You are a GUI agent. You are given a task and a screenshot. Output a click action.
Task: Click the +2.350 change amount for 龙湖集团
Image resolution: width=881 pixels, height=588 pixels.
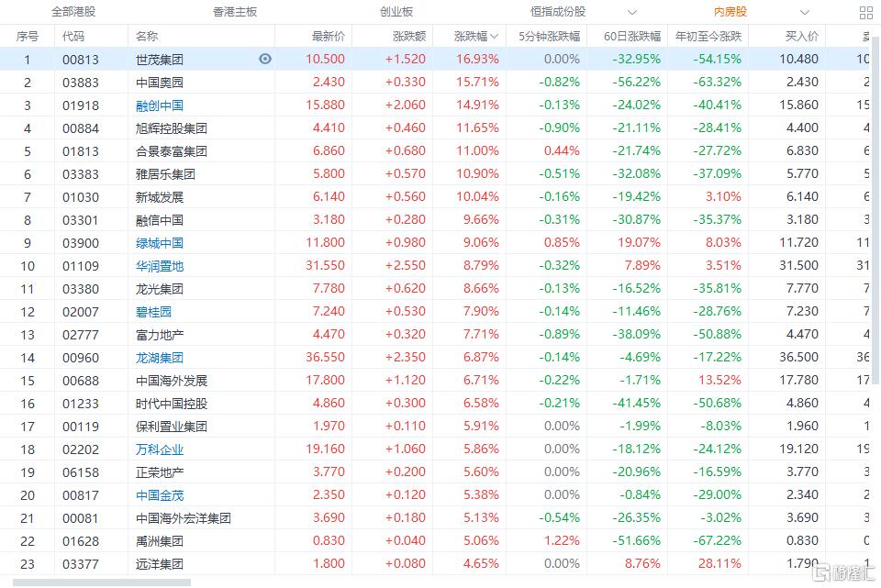[406, 357]
